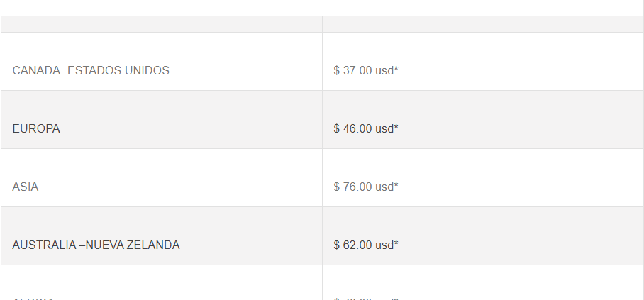The image size is (644, 300).
Task: Click the dollar sign before 62.00
Action: 337,245
